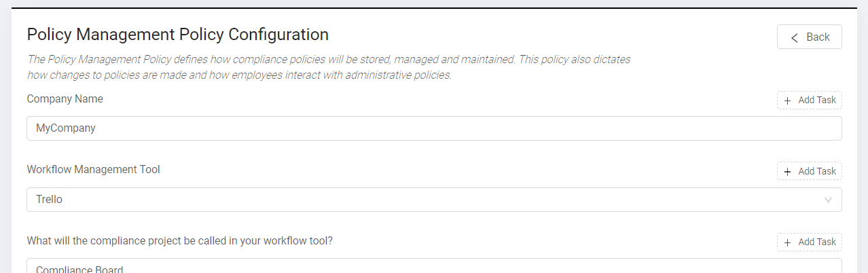Viewport: 868px width, 273px height.
Task: Click the compliance project question label
Action: 179,241
